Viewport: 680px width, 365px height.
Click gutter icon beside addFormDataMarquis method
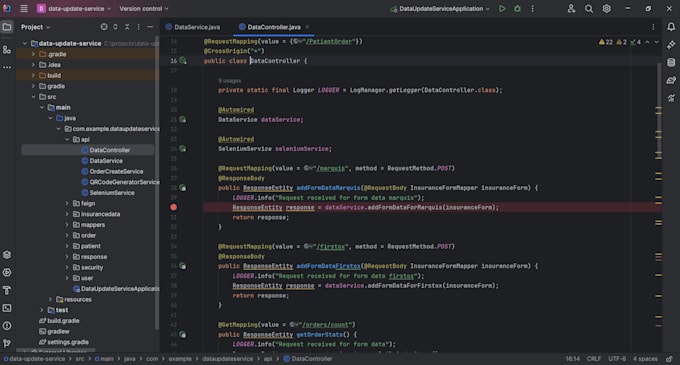tap(183, 188)
